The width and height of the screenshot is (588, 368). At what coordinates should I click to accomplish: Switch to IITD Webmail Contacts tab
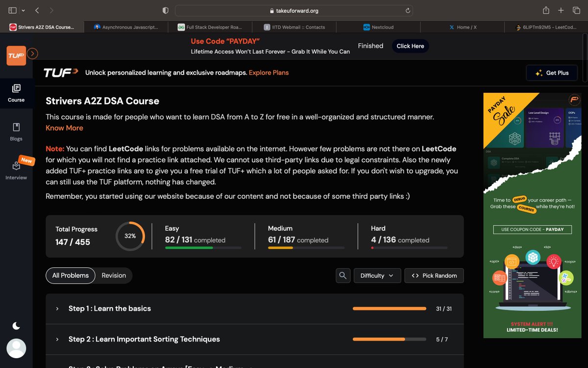click(x=294, y=27)
